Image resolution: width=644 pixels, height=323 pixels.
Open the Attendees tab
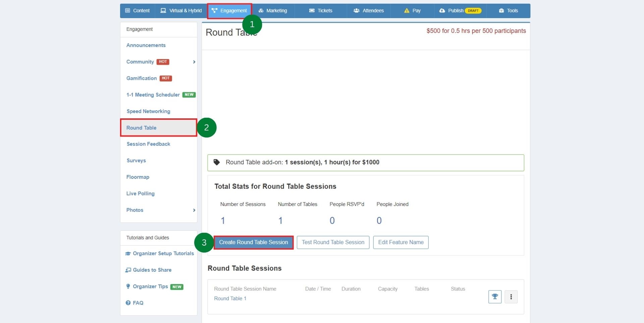pos(369,11)
